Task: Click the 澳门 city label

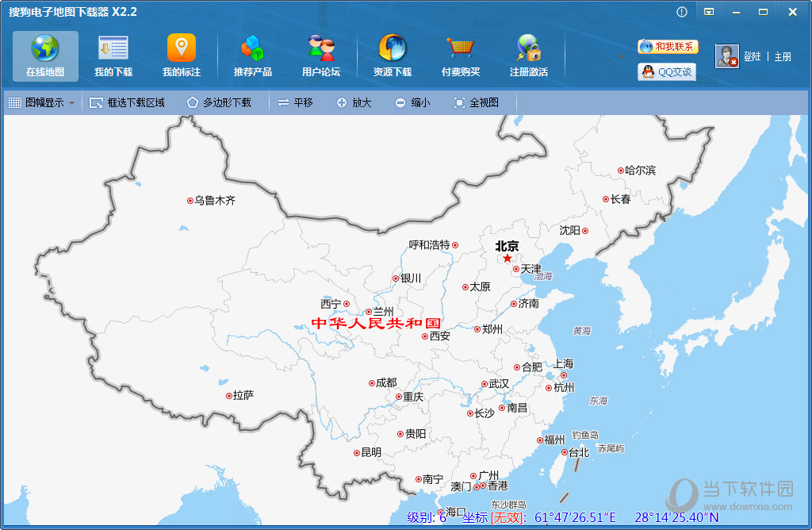Action: click(461, 486)
